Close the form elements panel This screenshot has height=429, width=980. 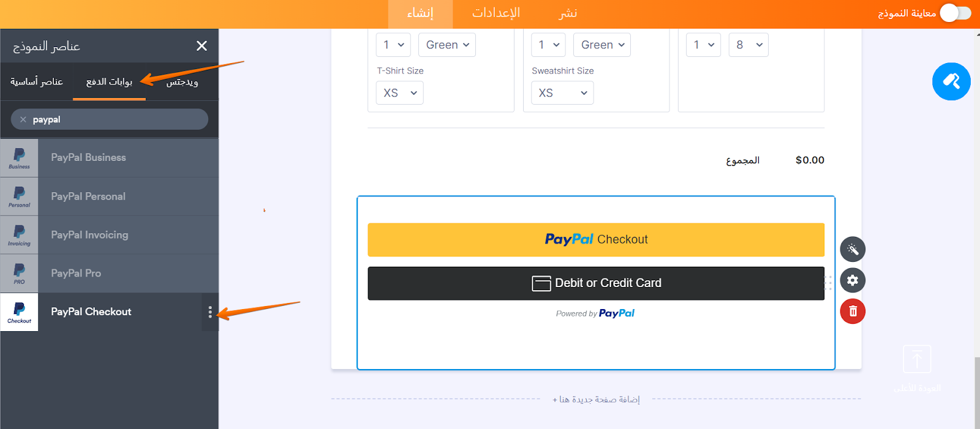202,46
